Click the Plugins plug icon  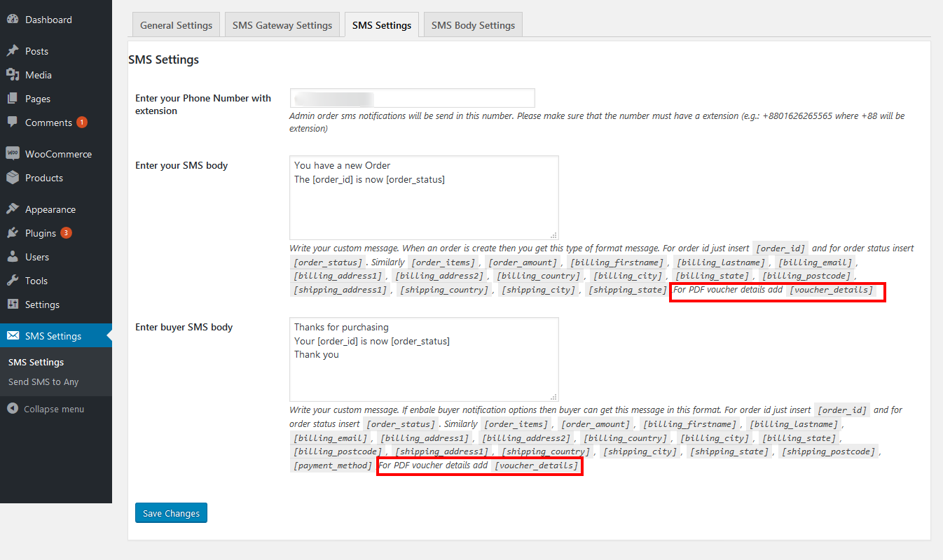(x=13, y=233)
